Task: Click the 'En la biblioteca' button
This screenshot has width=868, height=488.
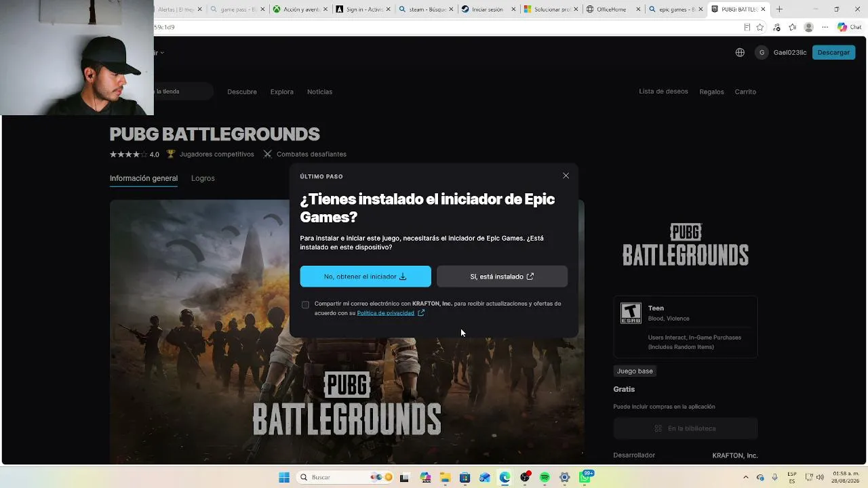Action: 686,428
